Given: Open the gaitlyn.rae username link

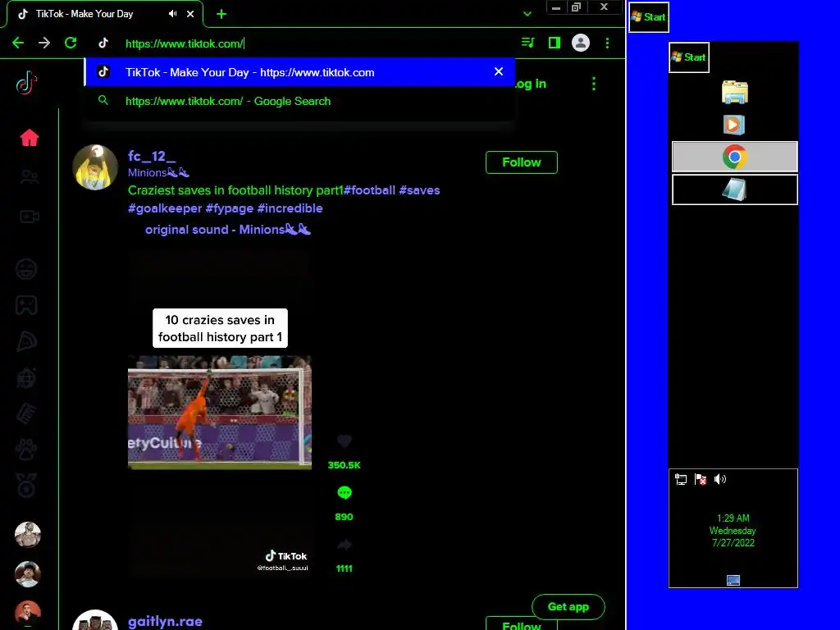Looking at the screenshot, I should 165,622.
